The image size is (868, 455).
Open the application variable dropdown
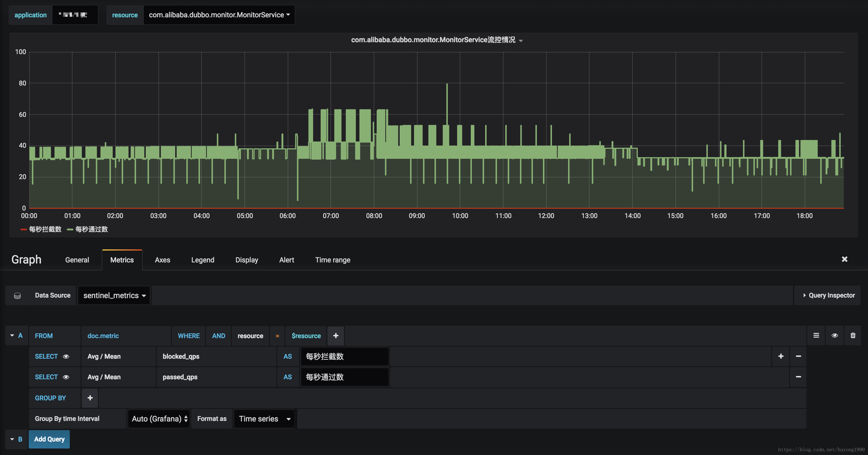coord(75,15)
